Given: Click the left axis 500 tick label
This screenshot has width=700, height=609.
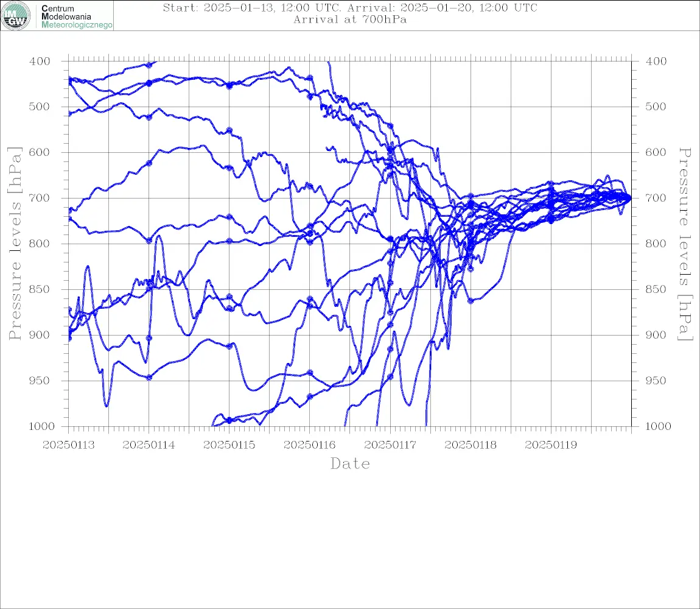Looking at the screenshot, I should (x=40, y=107).
